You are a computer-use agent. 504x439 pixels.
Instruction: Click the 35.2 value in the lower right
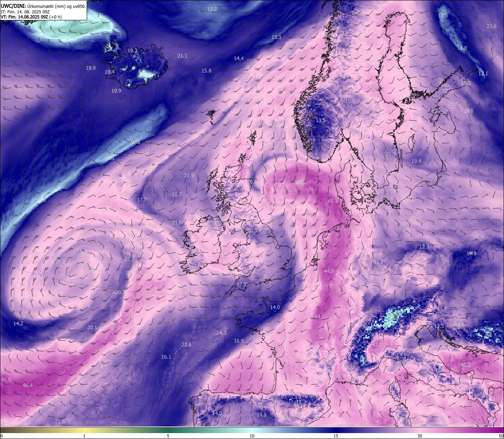(x=466, y=365)
